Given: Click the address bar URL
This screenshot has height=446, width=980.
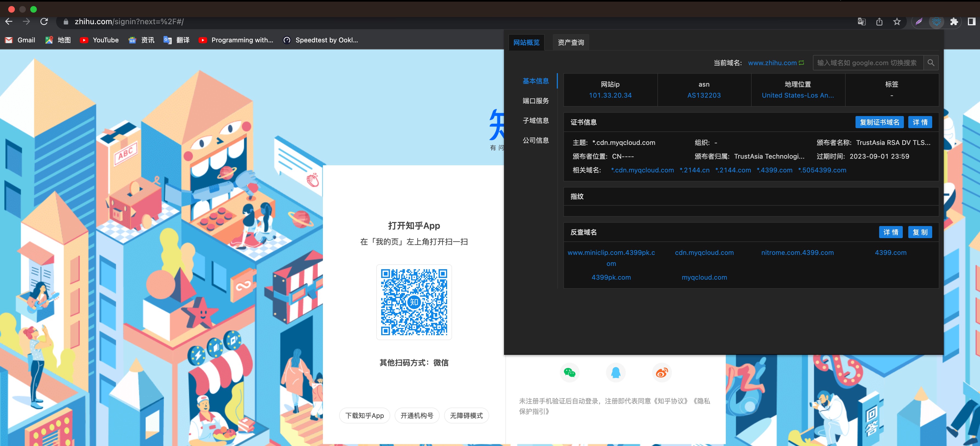Looking at the screenshot, I should [129, 22].
